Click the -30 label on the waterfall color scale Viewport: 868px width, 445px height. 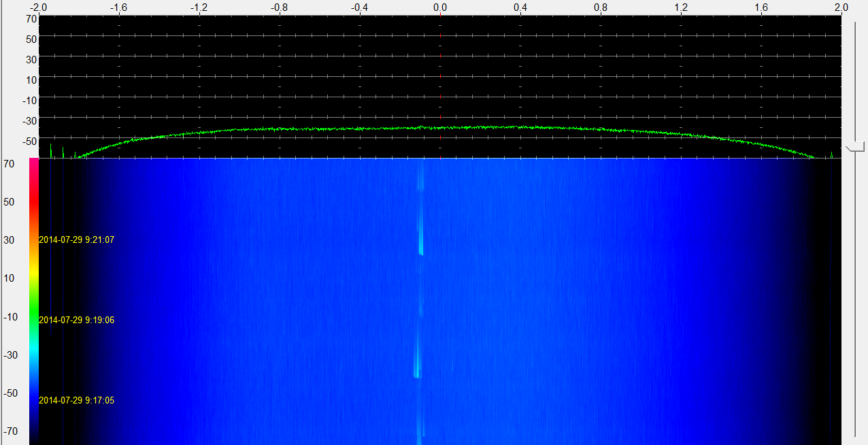[x=12, y=355]
